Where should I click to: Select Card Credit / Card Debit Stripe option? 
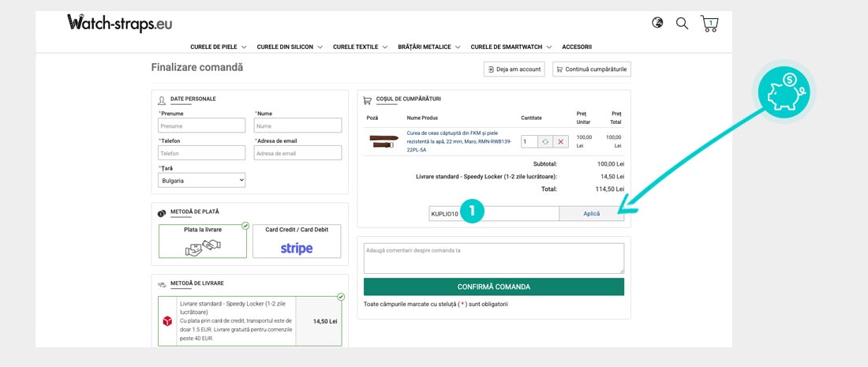tap(297, 242)
